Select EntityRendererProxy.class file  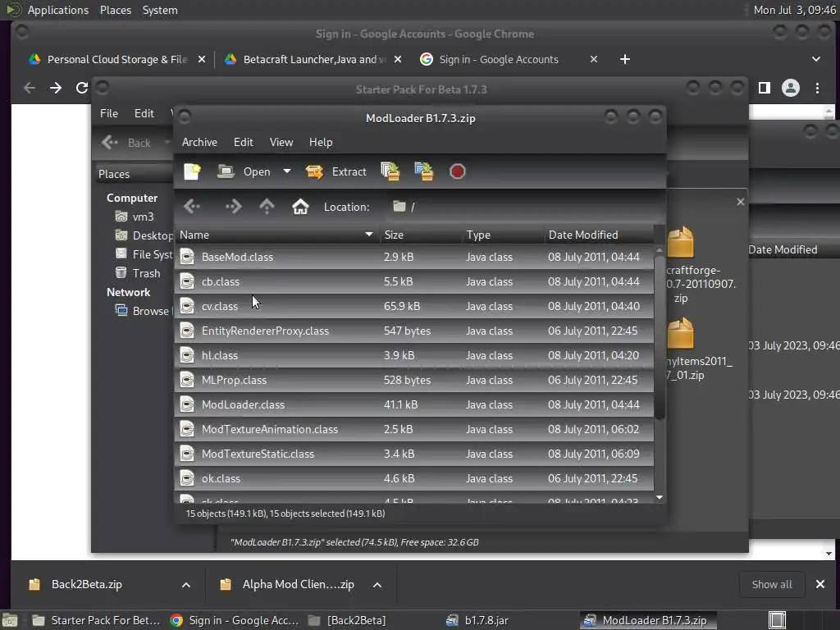click(x=414, y=331)
